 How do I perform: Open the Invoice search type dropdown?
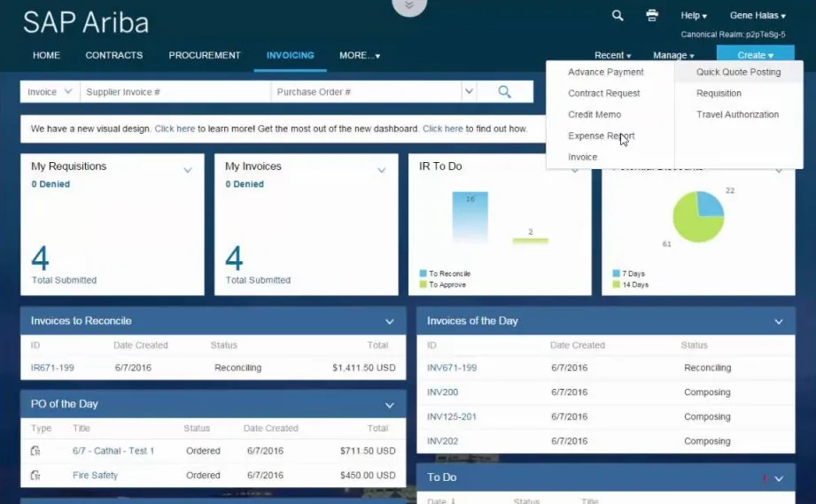coord(50,92)
